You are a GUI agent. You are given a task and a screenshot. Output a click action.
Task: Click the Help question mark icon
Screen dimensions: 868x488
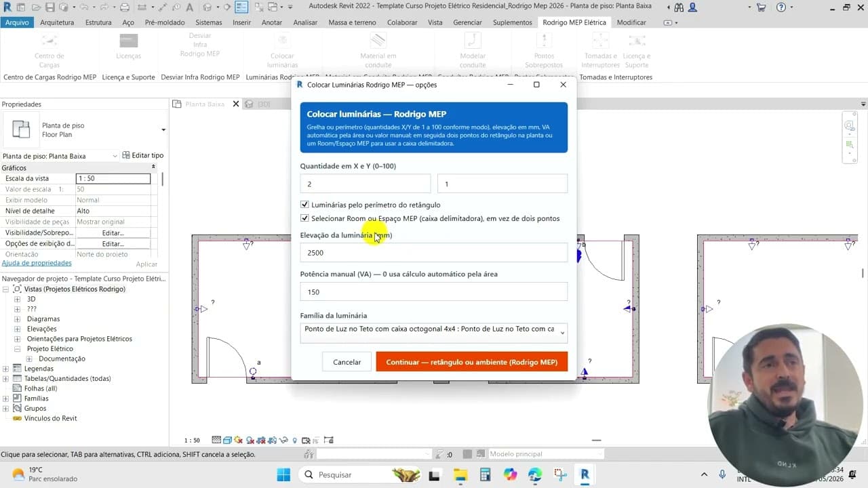pos(781,7)
